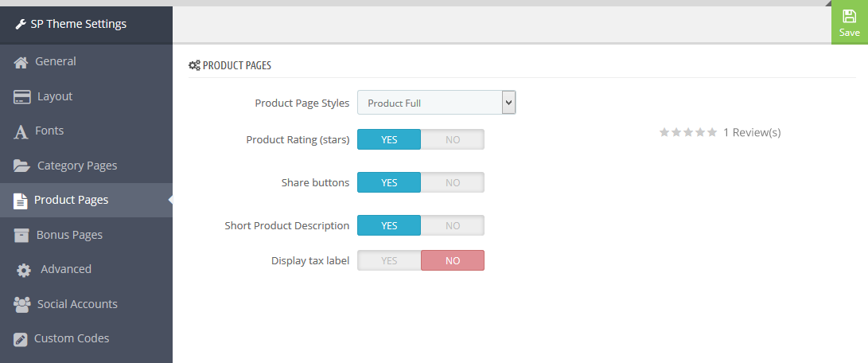868x363 pixels.
Task: Click the Bonus Pages archive icon
Action: 21,235
